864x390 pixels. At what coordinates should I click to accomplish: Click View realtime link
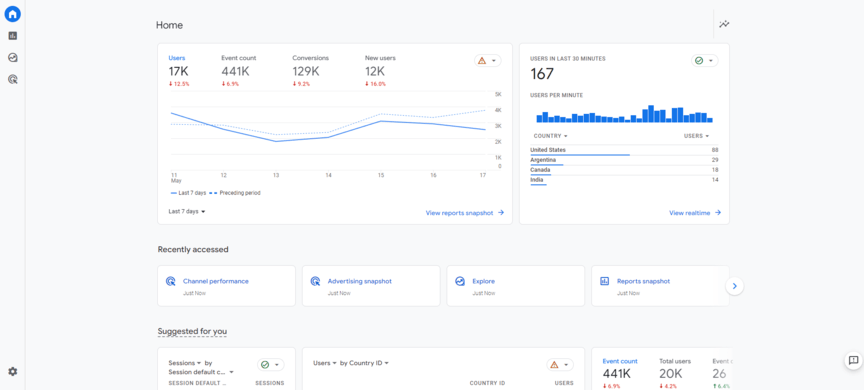[x=695, y=213]
